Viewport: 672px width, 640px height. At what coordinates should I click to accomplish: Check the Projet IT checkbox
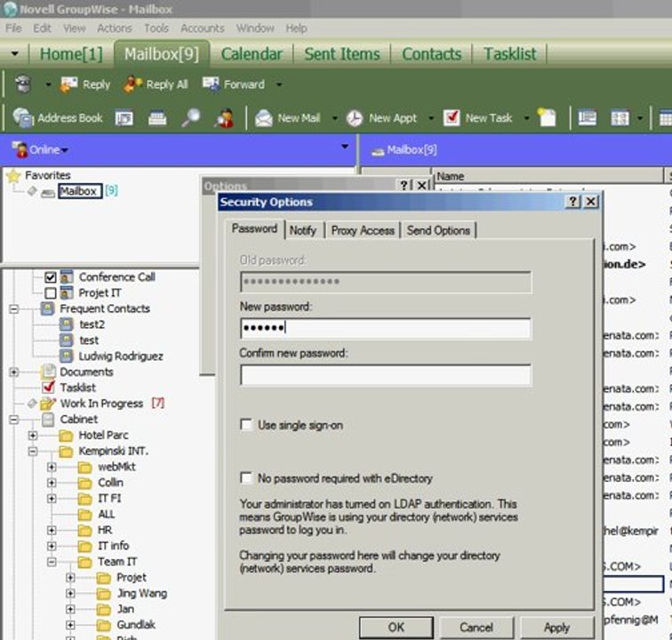51,293
